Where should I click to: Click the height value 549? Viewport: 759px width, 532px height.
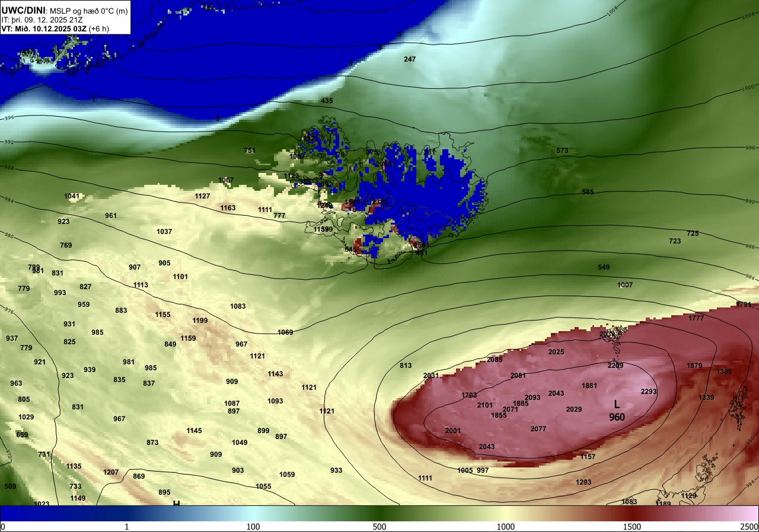point(604,267)
